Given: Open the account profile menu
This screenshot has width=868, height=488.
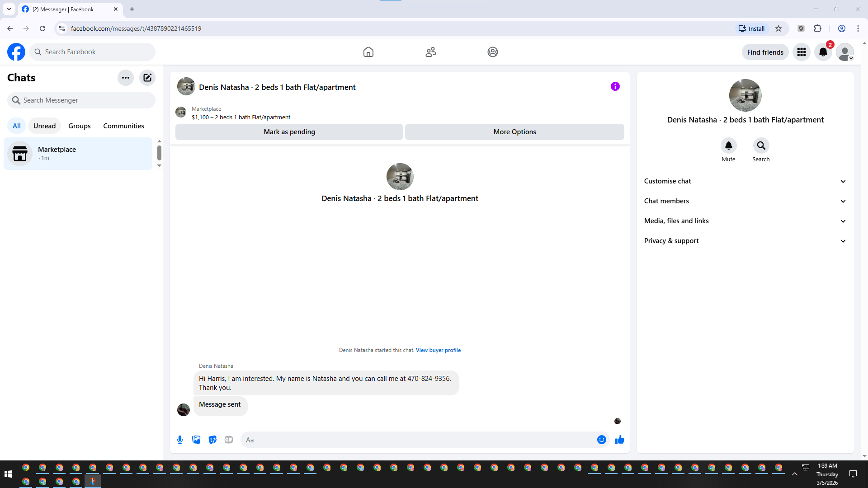Looking at the screenshot, I should 844,52.
